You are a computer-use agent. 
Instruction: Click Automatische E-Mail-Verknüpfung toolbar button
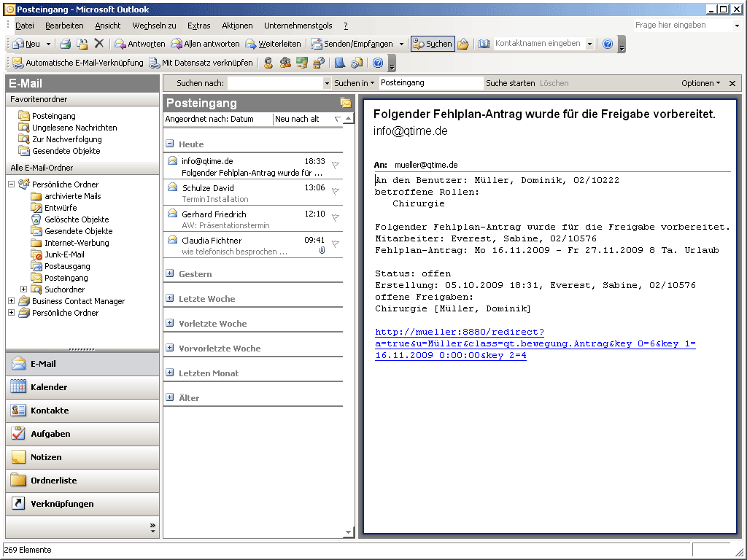coord(77,63)
